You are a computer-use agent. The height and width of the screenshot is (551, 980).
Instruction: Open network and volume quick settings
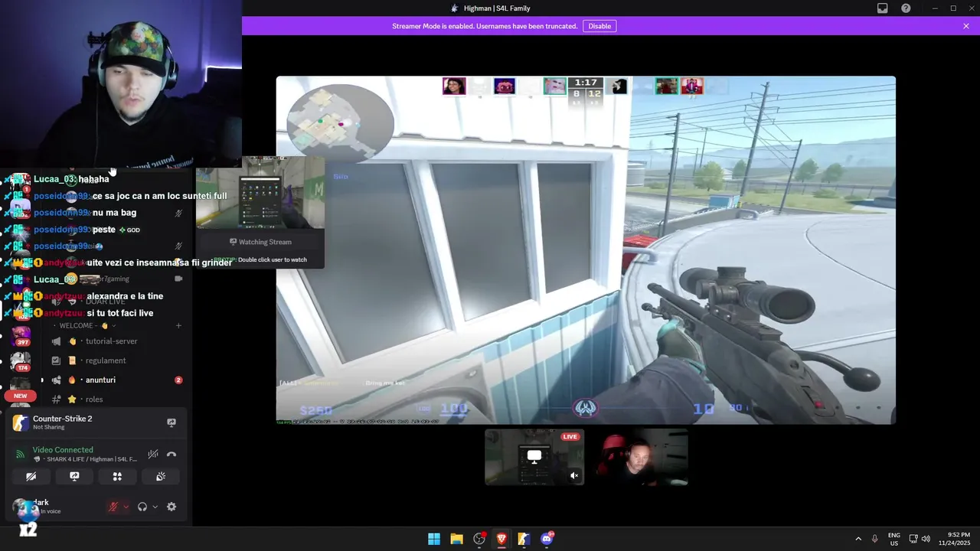[x=920, y=539]
